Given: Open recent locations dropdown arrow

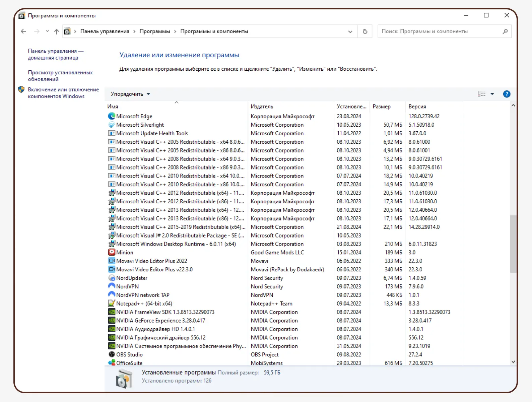Looking at the screenshot, I should [x=47, y=31].
